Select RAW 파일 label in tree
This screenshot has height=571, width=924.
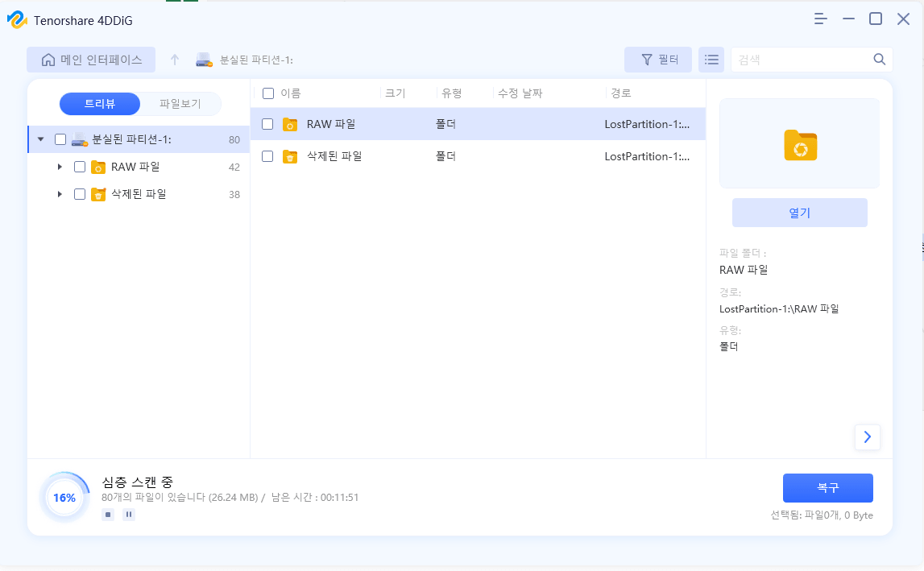(x=135, y=167)
